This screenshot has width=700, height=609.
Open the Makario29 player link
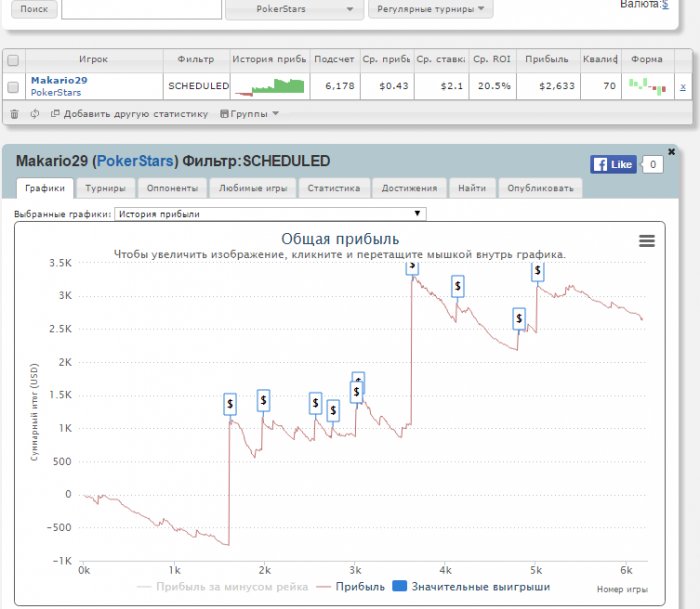[59, 80]
